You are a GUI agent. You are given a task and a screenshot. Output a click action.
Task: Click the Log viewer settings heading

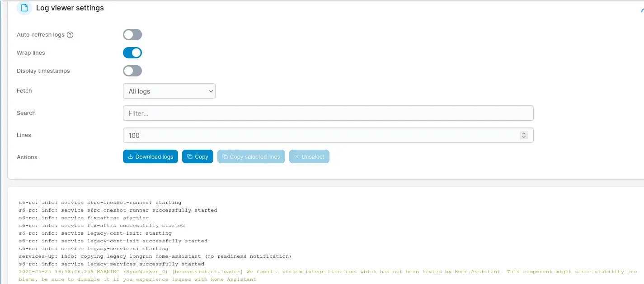pyautogui.click(x=70, y=8)
